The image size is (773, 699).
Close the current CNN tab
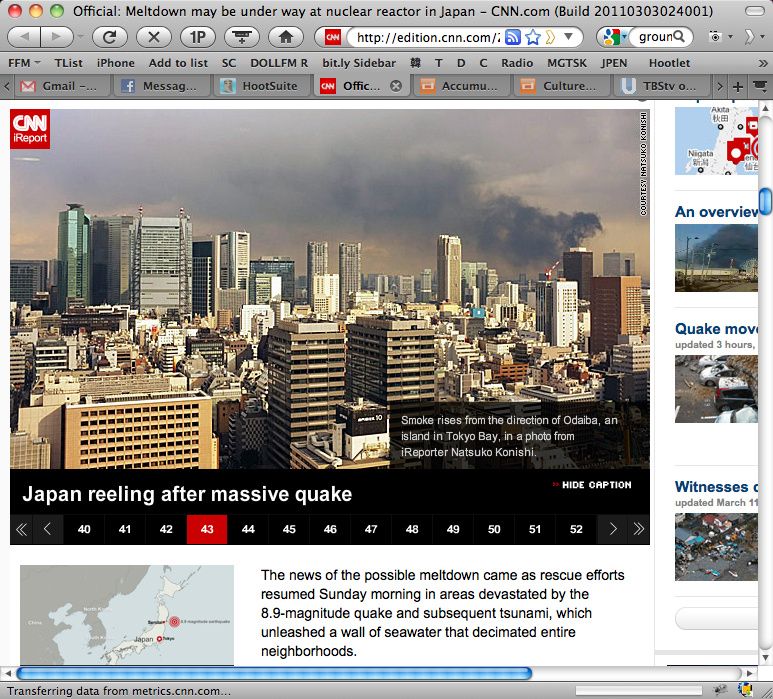395,86
